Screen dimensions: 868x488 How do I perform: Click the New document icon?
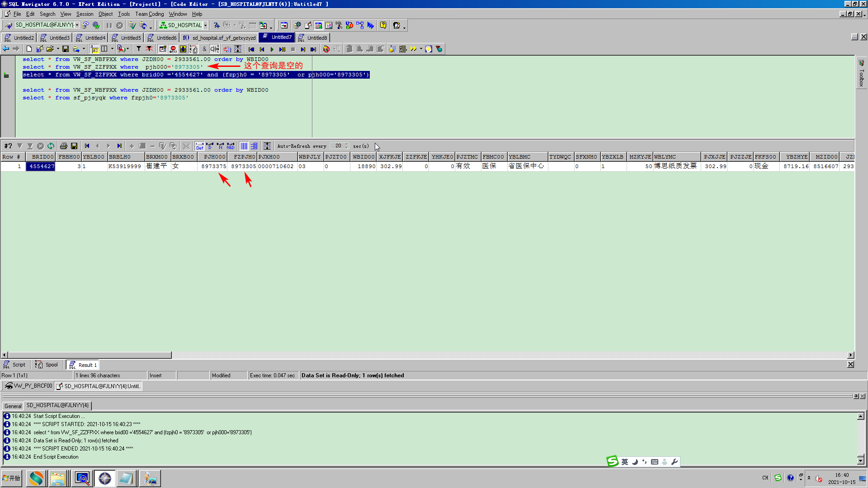(x=29, y=49)
